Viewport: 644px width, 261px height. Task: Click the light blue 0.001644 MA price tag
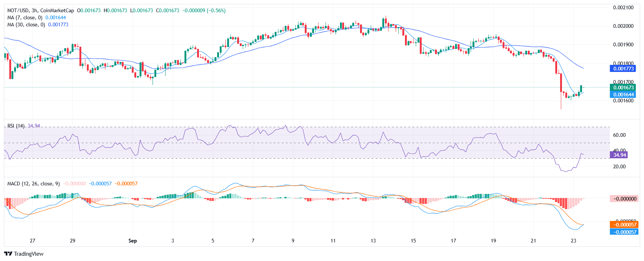(623, 95)
